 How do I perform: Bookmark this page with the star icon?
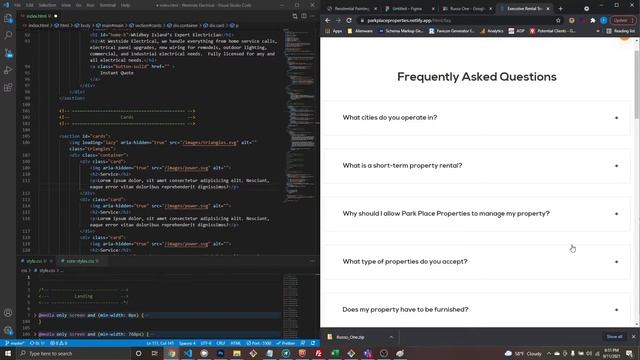pyautogui.click(x=558, y=20)
